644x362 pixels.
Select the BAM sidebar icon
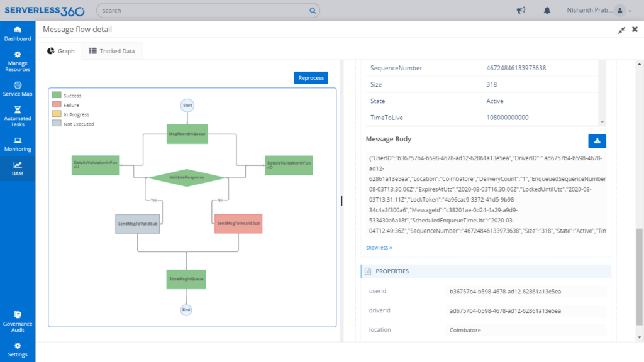(18, 168)
